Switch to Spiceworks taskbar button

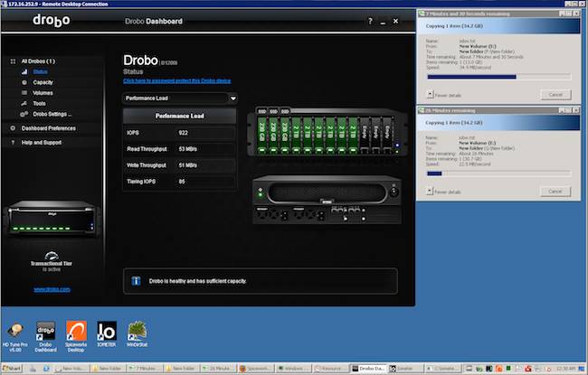(254, 369)
